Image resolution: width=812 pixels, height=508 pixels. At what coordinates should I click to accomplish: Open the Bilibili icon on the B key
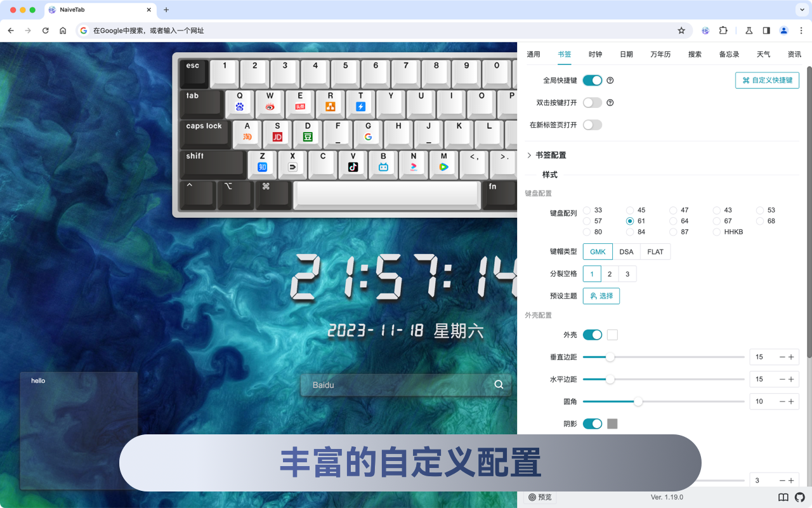(x=383, y=166)
